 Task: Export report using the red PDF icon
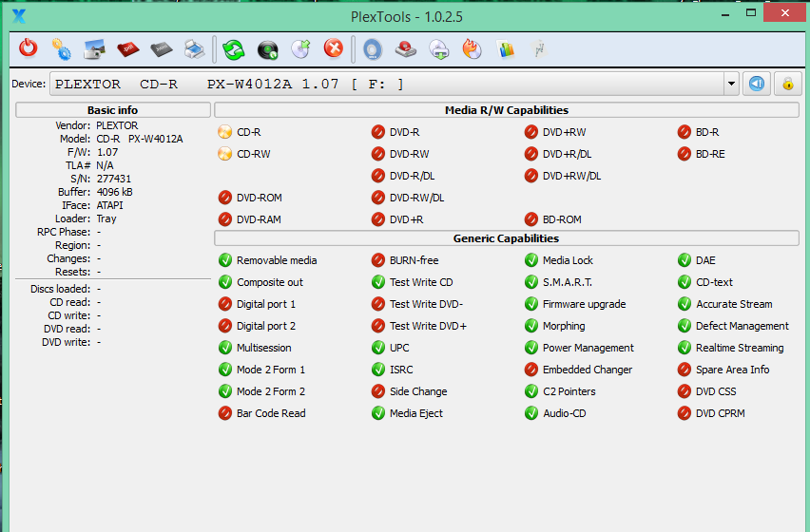(128, 49)
